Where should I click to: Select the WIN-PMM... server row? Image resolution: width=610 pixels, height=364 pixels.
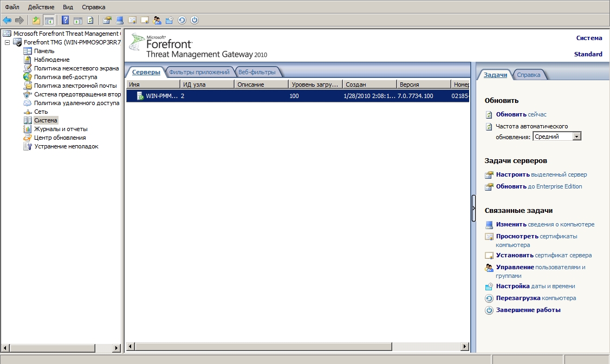[297, 96]
